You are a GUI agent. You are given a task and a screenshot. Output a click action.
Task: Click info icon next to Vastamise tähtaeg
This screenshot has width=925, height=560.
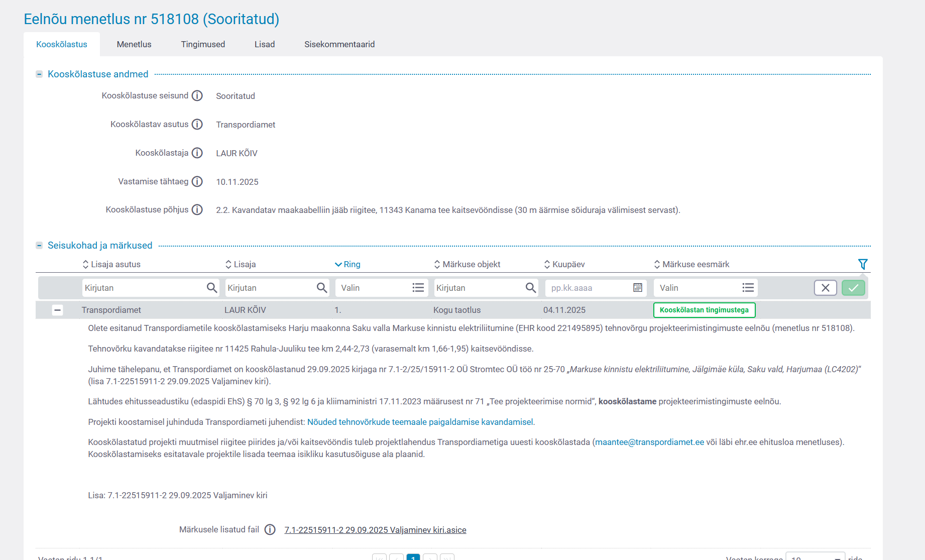[x=197, y=181]
